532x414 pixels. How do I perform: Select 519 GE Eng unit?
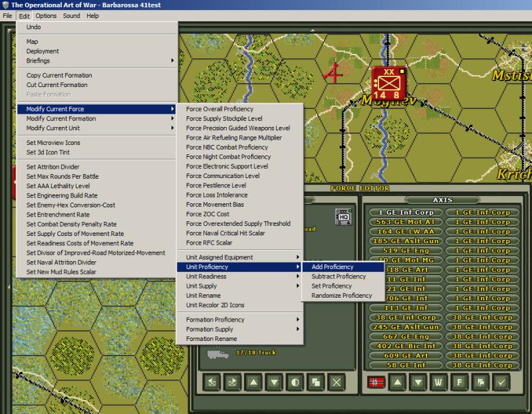pyautogui.click(x=406, y=251)
